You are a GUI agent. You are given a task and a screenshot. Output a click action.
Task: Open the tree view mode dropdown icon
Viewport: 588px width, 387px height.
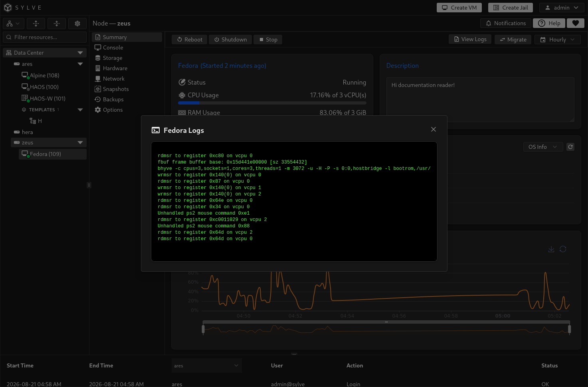coord(14,24)
